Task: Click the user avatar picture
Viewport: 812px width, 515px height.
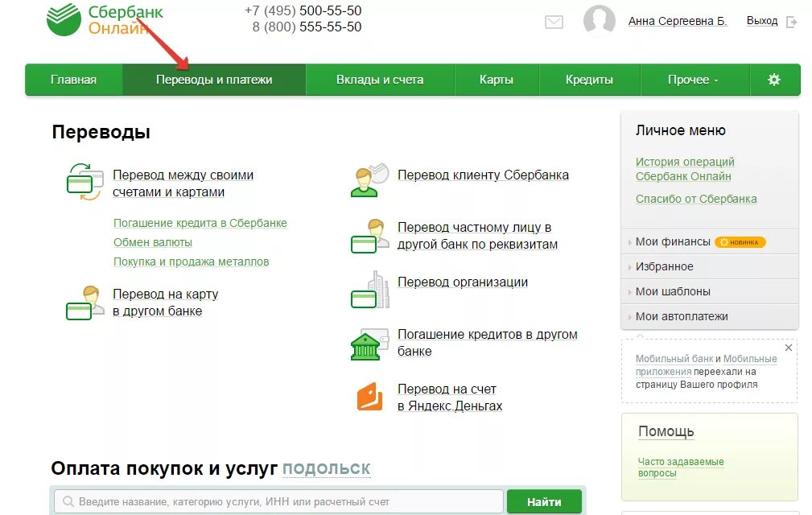Action: (600, 21)
